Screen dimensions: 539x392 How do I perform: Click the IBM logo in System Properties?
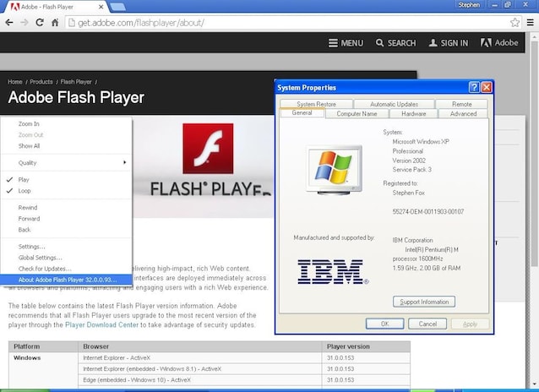[x=333, y=272]
